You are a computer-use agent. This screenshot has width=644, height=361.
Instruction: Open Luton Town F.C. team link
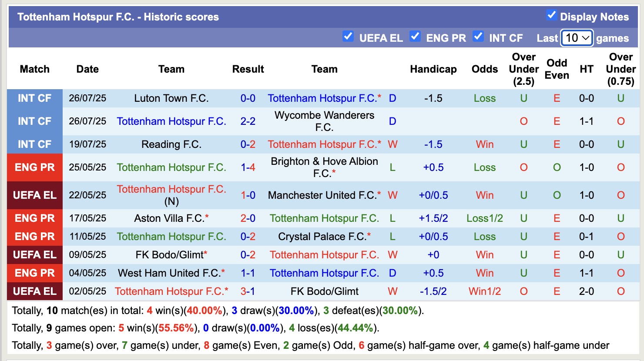click(171, 98)
